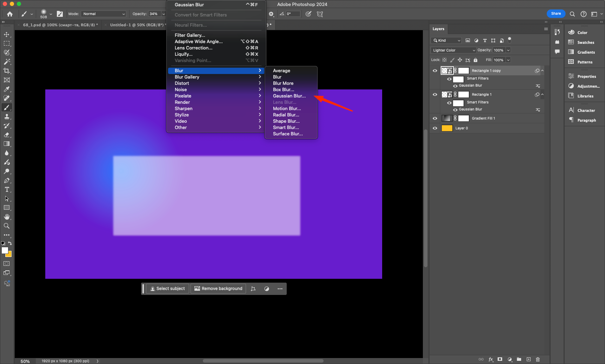Image resolution: width=605 pixels, height=364 pixels.
Task: Select the Frame tool
Action: (x=7, y=80)
